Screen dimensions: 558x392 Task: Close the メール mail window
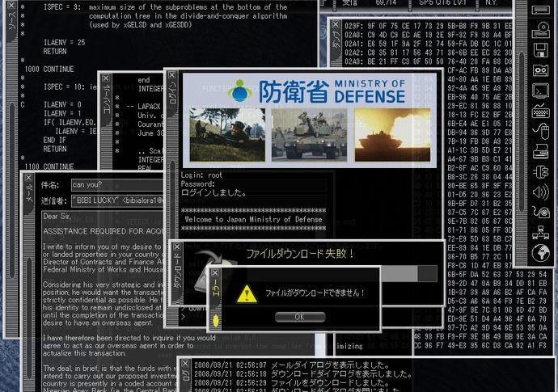pos(28,178)
